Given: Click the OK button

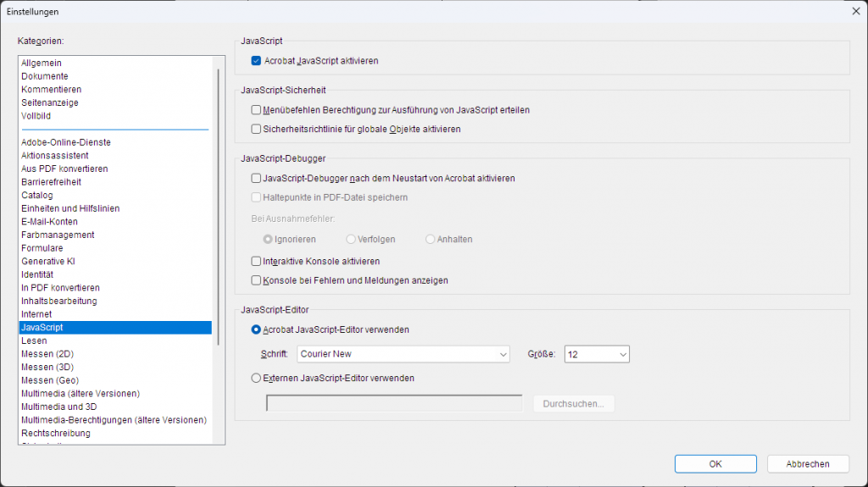Looking at the screenshot, I should (x=715, y=464).
